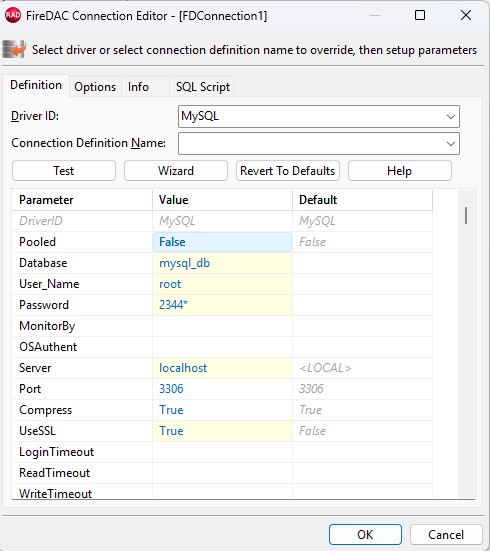Click the empty ReadTimeout value cell
The height and width of the screenshot is (551, 490).
click(222, 473)
